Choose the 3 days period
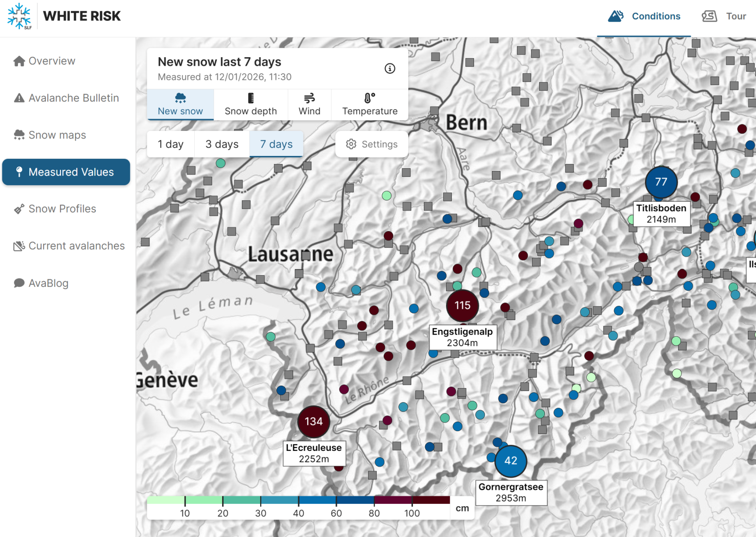Viewport: 756px width, 537px height. click(222, 144)
